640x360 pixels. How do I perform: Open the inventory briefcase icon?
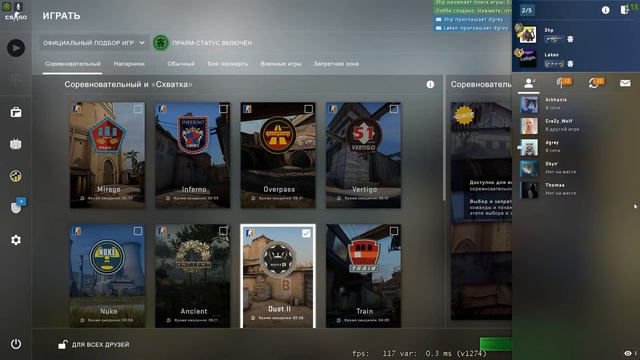point(16,112)
